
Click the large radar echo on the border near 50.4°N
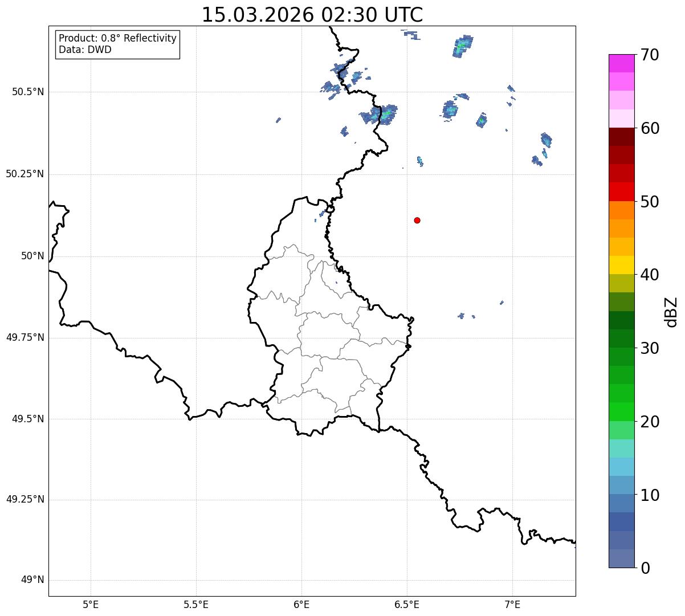(x=380, y=114)
